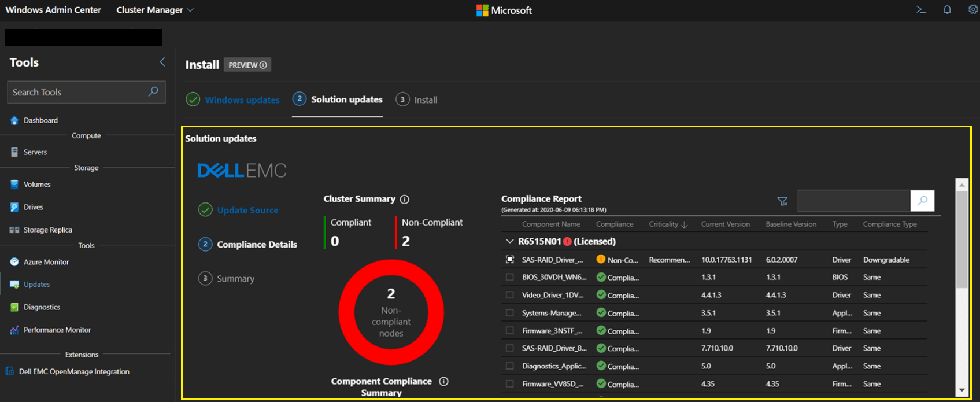Click the scrollbar up arrow

[x=962, y=185]
